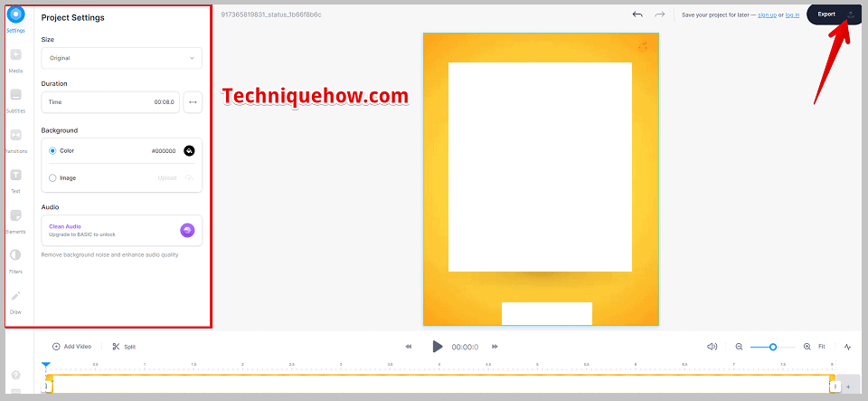The height and width of the screenshot is (401, 868).
Task: Click the undo arrow icon
Action: point(637,14)
